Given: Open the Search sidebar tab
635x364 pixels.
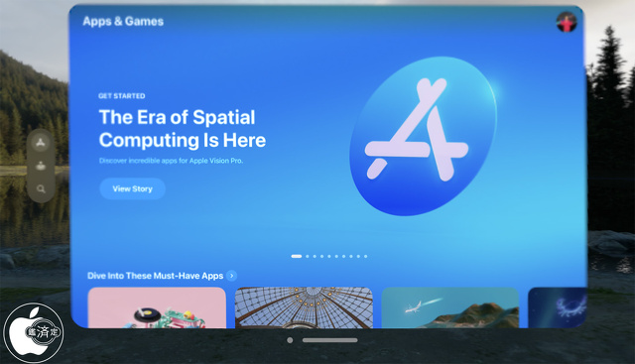Looking at the screenshot, I should (41, 188).
